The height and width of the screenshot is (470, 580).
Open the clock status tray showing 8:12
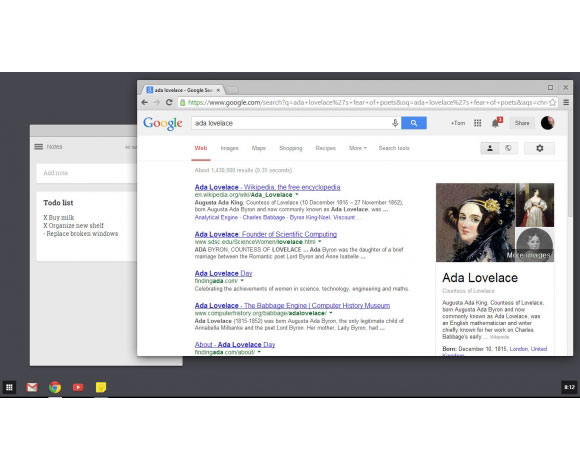pos(569,387)
